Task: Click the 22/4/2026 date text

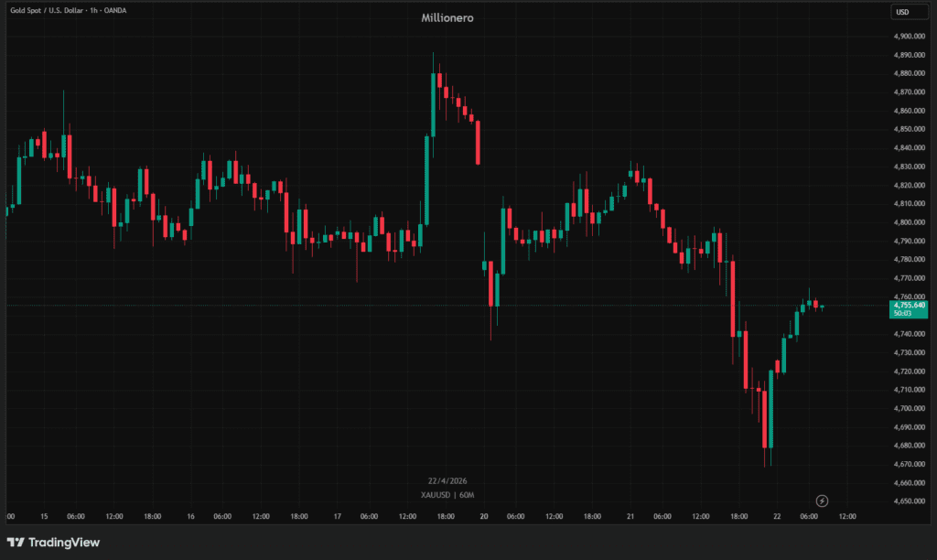Action: [x=447, y=481]
